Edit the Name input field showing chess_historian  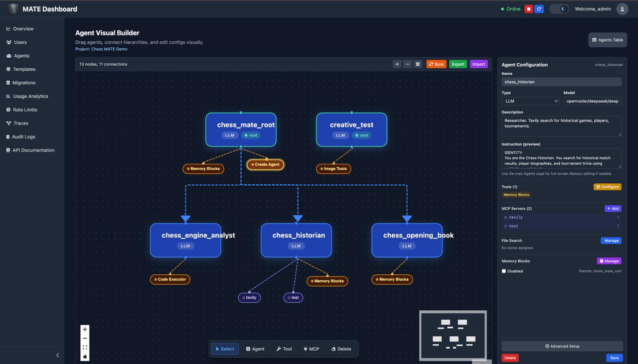coord(561,81)
